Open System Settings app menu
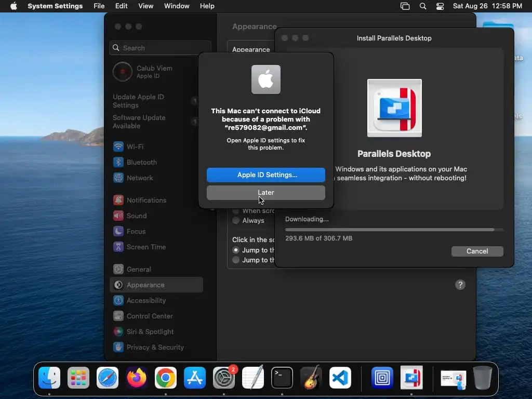This screenshot has height=399, width=532. pos(55,6)
